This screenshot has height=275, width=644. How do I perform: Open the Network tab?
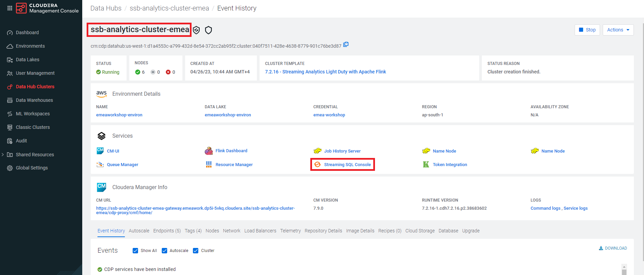[231, 231]
